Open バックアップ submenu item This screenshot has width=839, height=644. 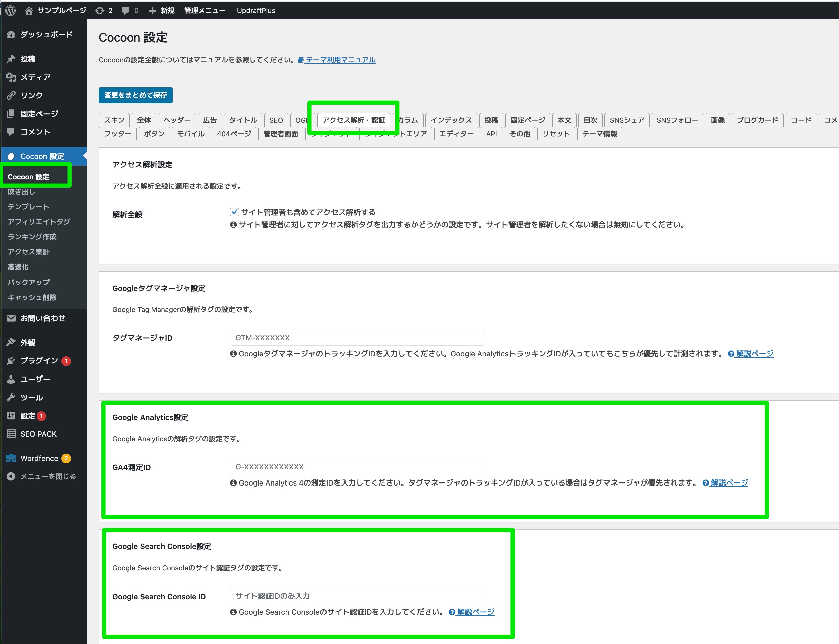coord(29,282)
